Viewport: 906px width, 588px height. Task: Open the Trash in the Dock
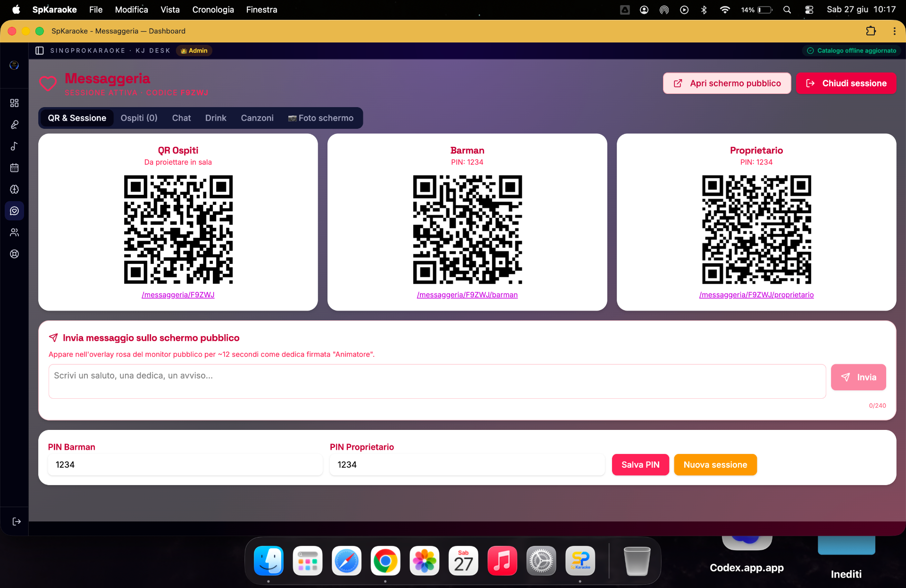pyautogui.click(x=637, y=561)
